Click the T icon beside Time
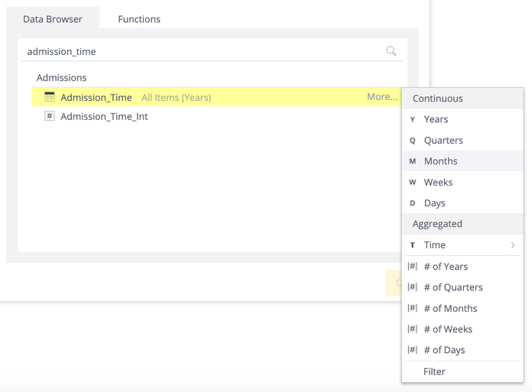The height and width of the screenshot is (392, 532). [x=413, y=245]
